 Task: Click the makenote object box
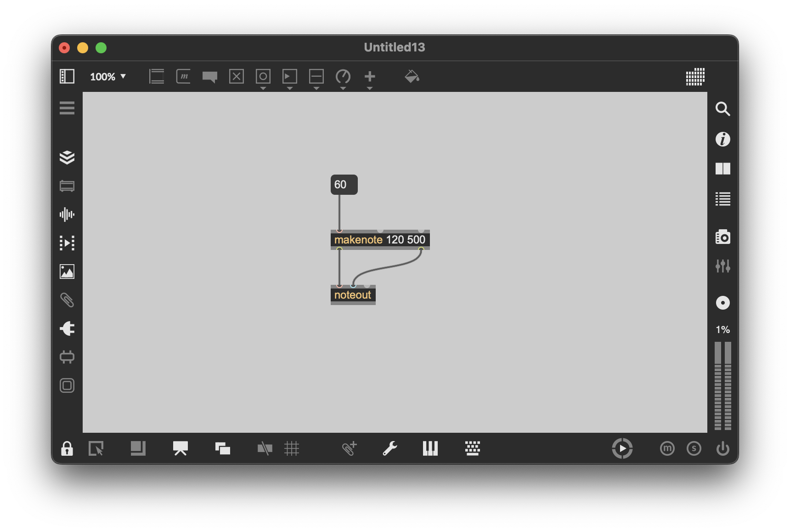point(380,239)
